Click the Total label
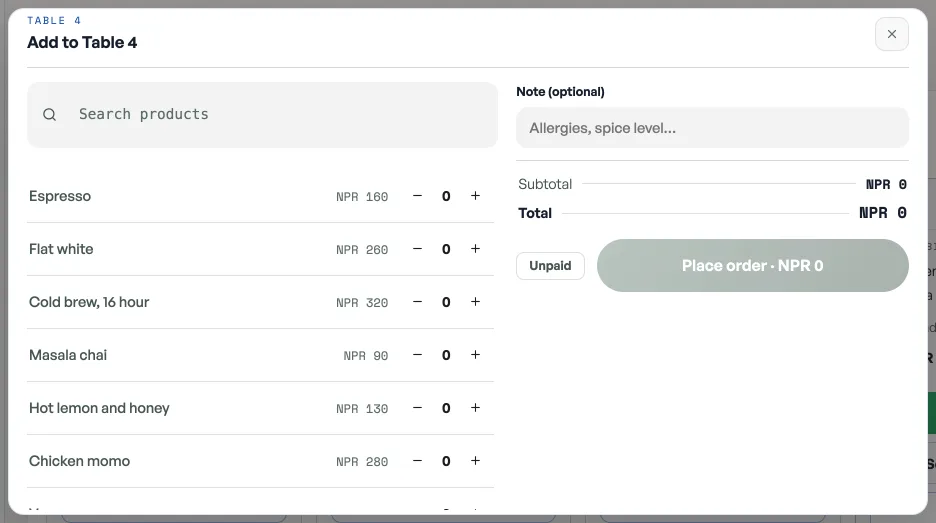 [535, 213]
